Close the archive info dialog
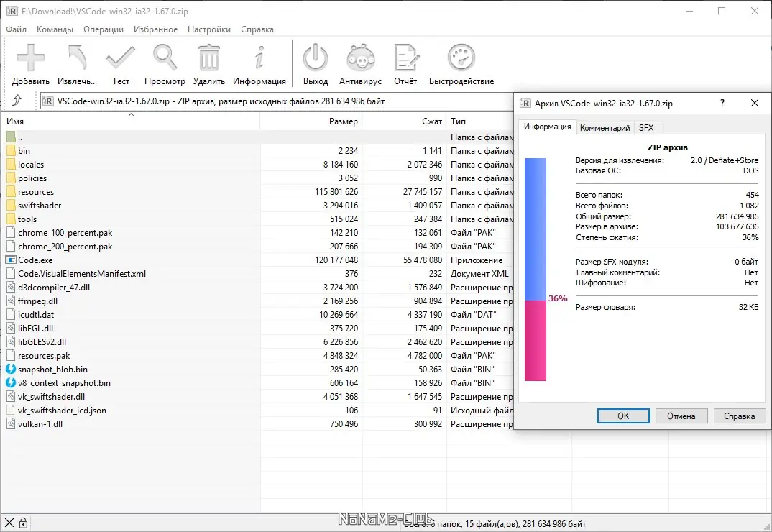This screenshot has width=772, height=532. point(754,103)
